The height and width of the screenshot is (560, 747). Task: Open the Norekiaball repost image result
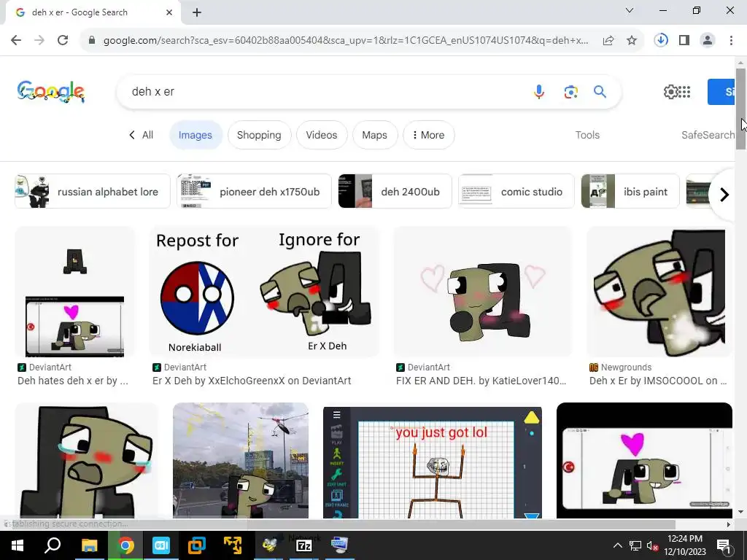264,292
